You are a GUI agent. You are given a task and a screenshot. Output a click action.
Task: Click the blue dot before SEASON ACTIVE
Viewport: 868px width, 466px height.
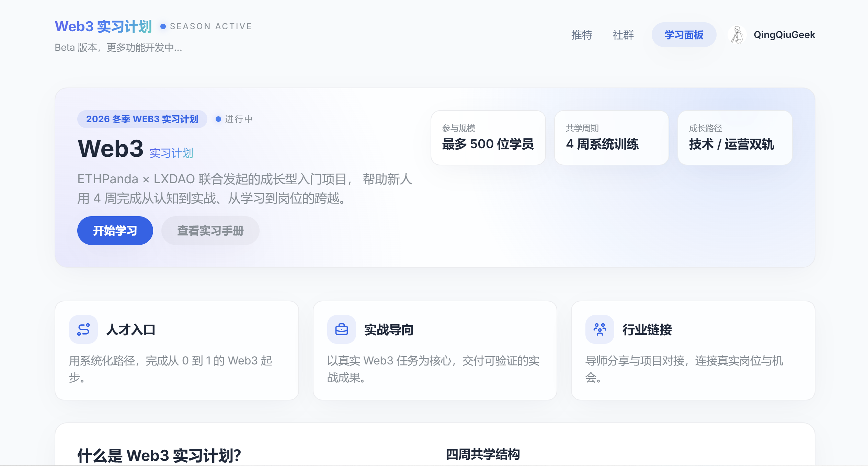[x=163, y=26]
